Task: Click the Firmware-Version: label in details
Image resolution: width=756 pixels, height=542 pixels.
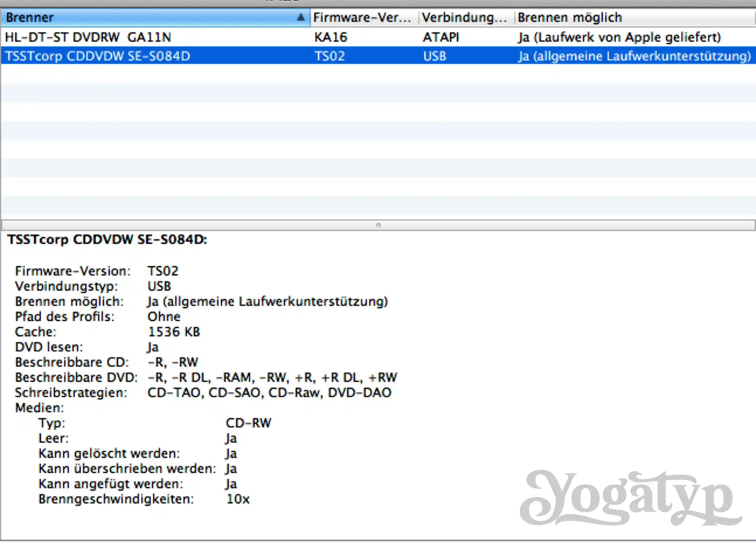Action: click(73, 271)
